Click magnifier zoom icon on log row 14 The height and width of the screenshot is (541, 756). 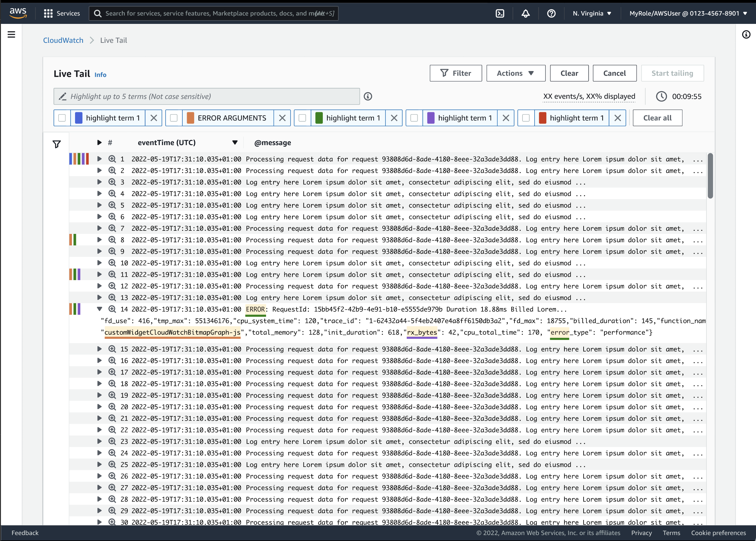(112, 309)
